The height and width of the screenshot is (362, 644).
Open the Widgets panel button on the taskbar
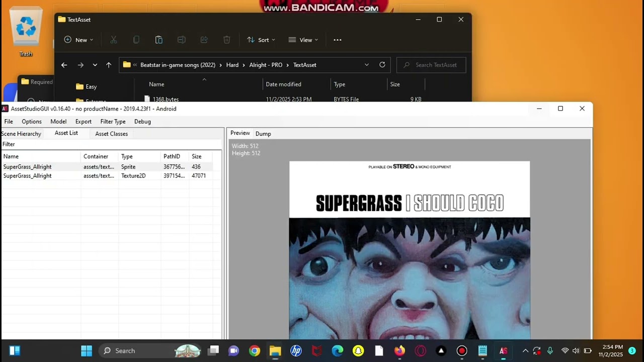tap(15, 350)
